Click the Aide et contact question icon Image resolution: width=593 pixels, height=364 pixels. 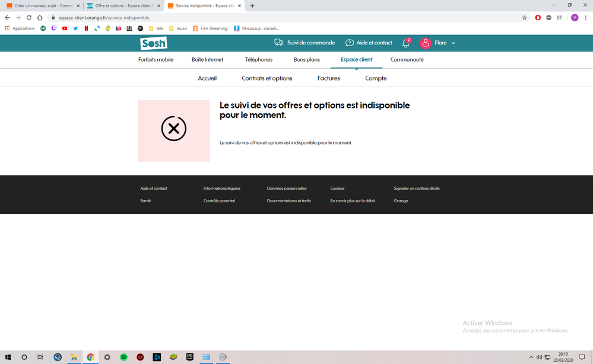pos(350,43)
